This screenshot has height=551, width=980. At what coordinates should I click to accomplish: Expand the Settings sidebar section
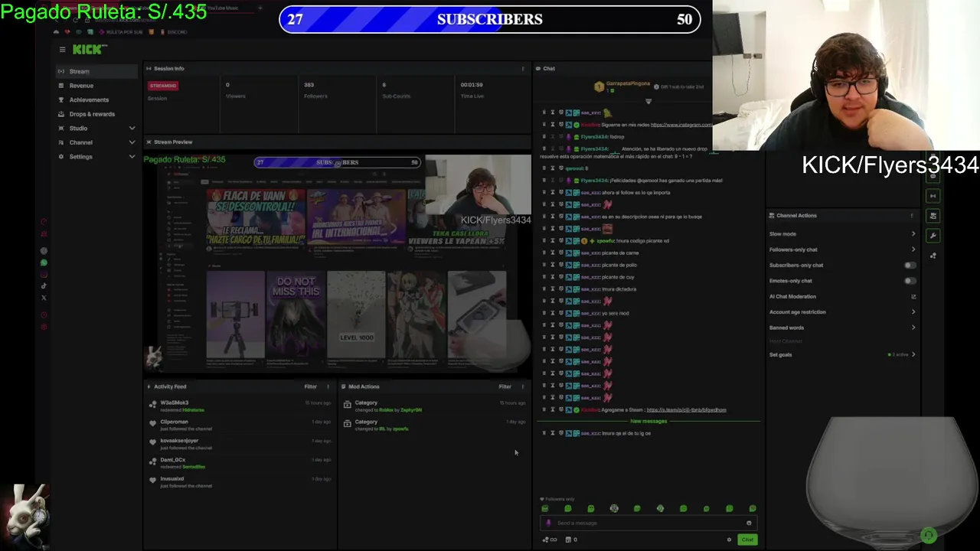click(96, 156)
